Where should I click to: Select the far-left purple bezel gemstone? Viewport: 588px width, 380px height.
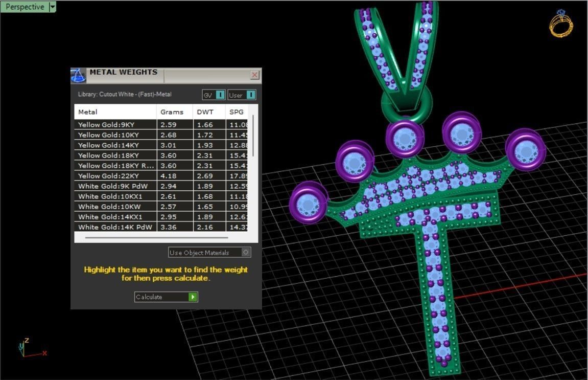click(x=309, y=203)
